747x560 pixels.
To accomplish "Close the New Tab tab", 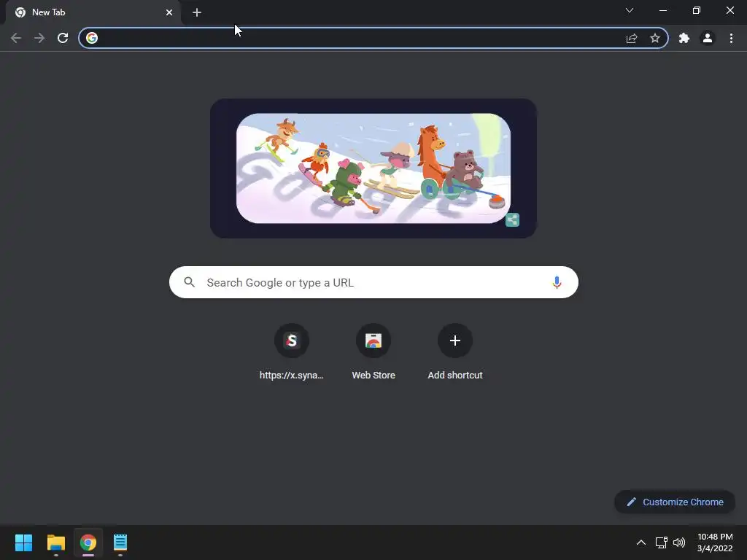I will coord(169,12).
